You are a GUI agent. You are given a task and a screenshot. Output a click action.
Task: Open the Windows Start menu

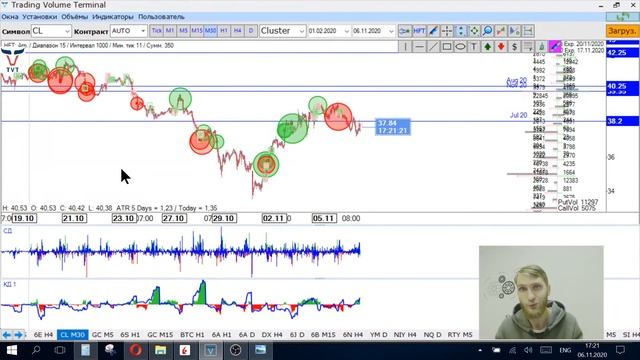coord(11,350)
